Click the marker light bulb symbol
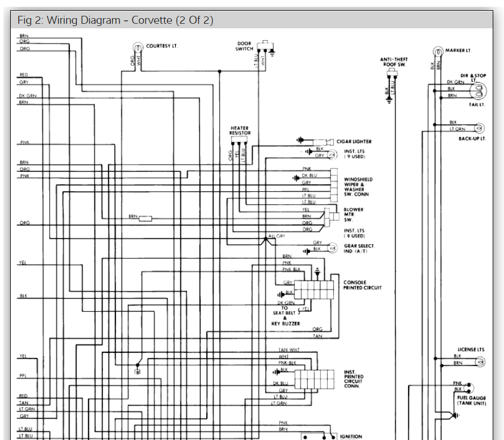 point(437,52)
